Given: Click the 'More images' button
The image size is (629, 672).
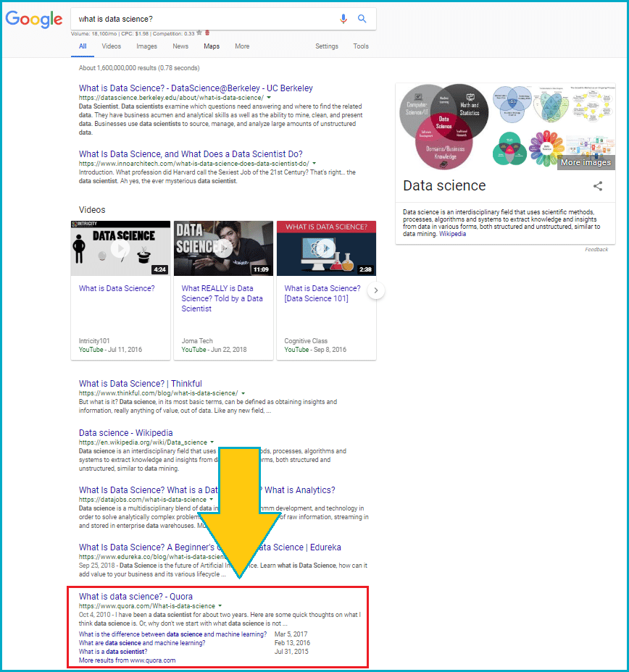Looking at the screenshot, I should tap(586, 162).
